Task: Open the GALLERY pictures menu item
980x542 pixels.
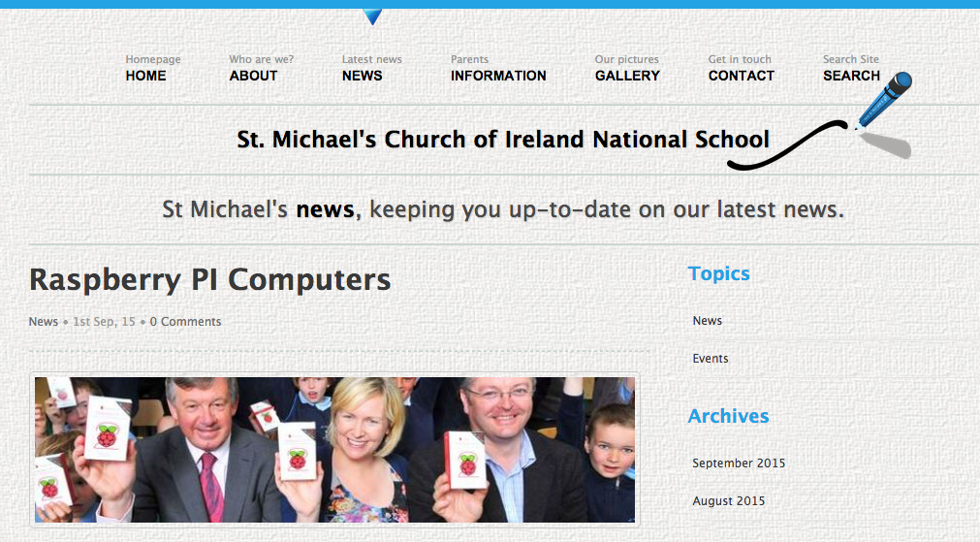Action: pyautogui.click(x=627, y=68)
